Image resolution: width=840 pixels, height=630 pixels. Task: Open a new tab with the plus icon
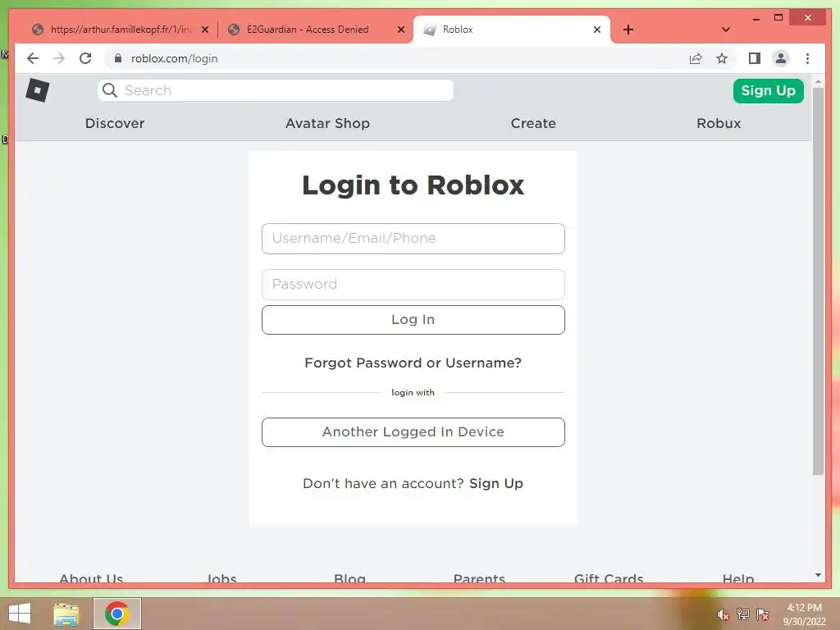pos(628,30)
